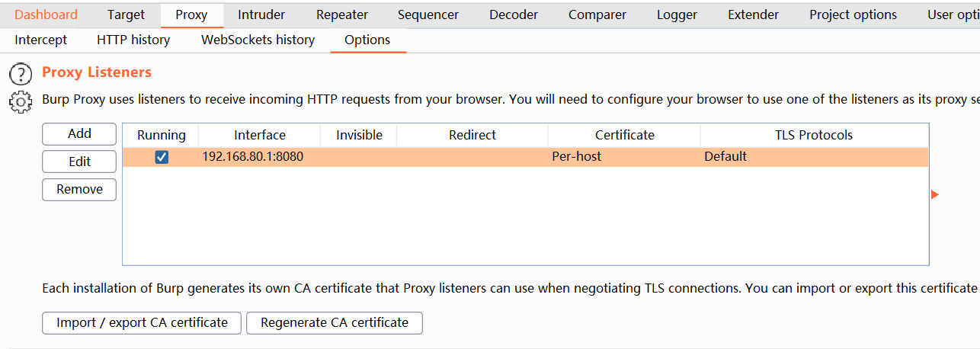Select the WebSockets history subtab

coord(258,40)
